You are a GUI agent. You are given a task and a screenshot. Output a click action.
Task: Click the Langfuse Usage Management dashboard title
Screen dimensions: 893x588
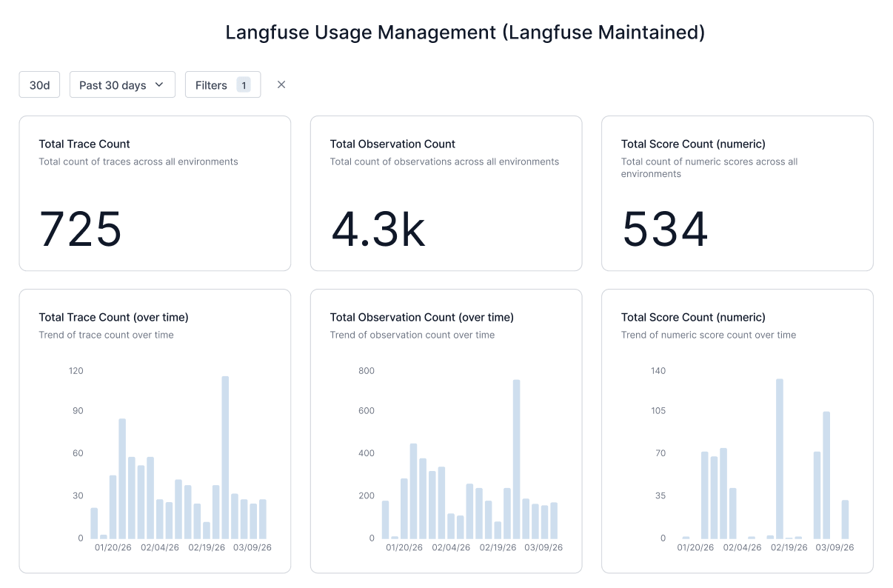point(465,33)
